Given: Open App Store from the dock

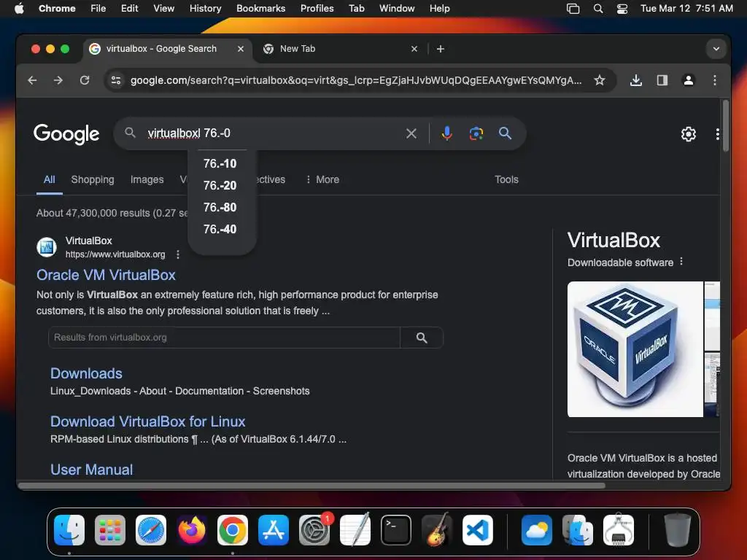Looking at the screenshot, I should tap(274, 530).
